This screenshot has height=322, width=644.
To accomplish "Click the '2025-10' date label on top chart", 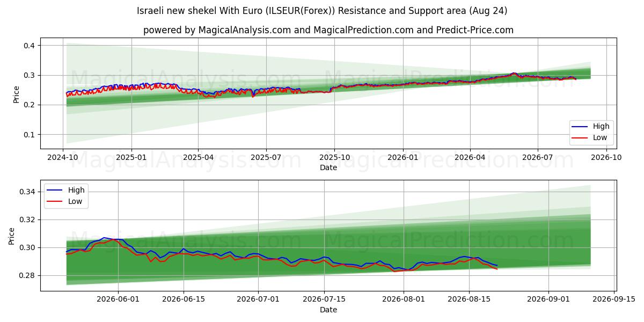I will click(334, 158).
